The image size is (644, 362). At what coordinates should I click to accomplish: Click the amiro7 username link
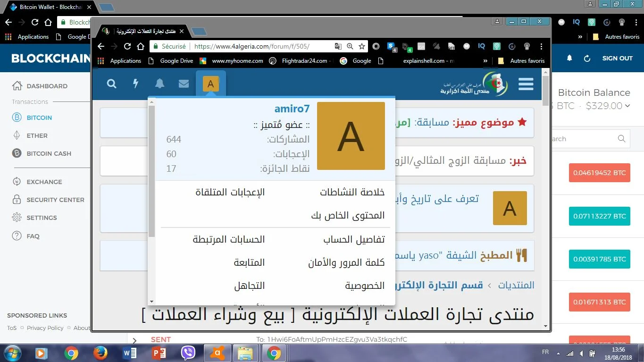pos(292,109)
